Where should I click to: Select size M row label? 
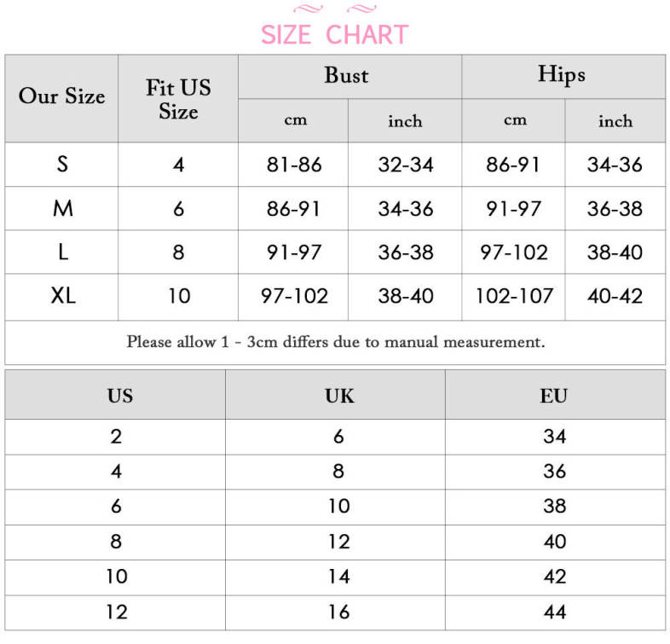point(62,208)
